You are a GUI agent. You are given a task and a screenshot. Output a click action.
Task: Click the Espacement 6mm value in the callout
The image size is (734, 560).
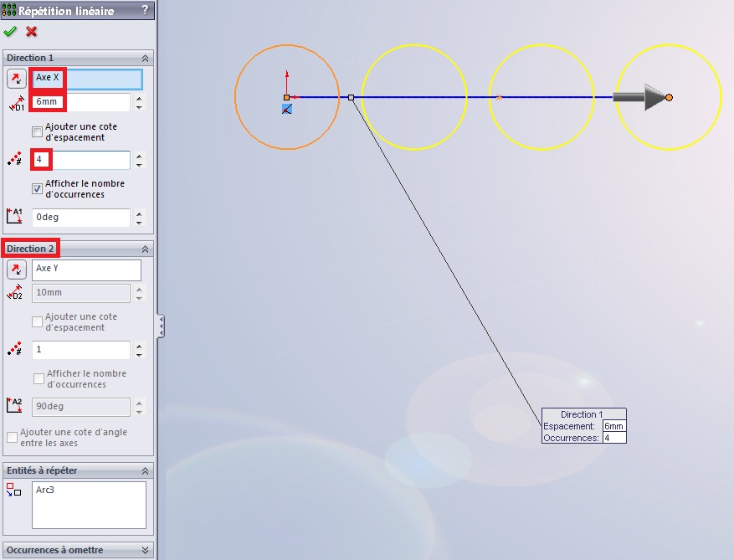[613, 426]
